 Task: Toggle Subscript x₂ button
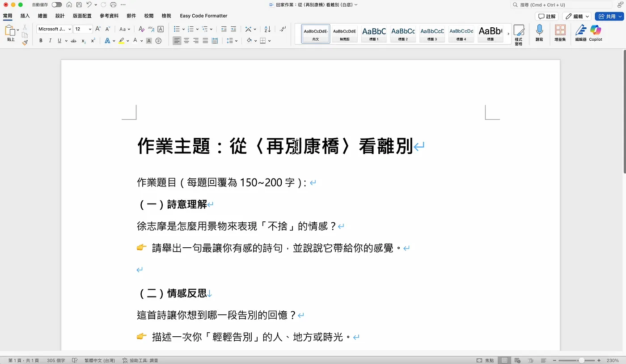tap(84, 41)
